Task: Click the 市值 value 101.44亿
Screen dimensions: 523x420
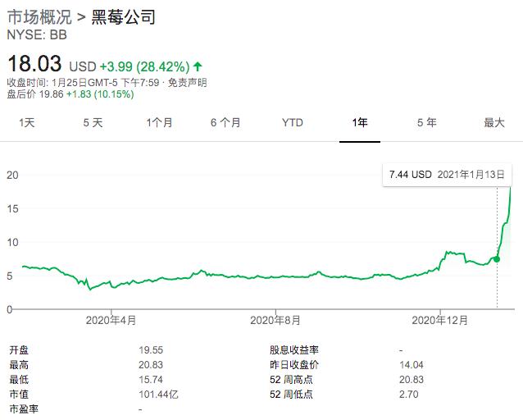Action: pos(158,395)
